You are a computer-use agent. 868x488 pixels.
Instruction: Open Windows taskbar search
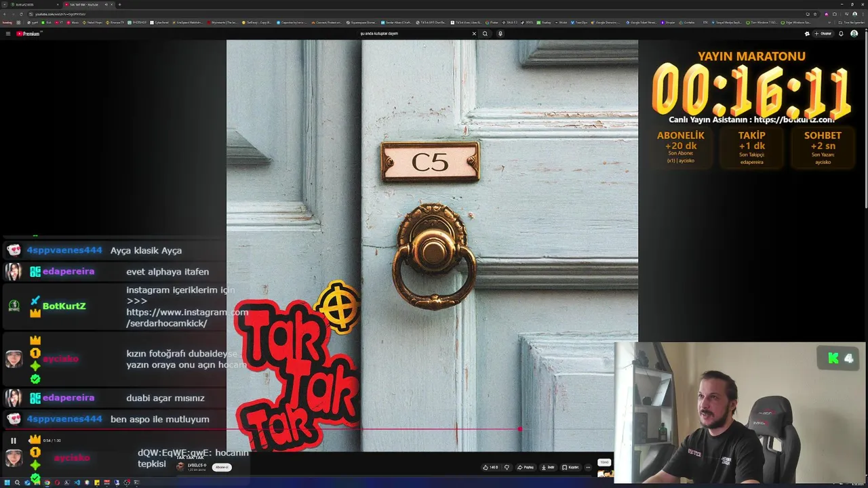(17, 483)
